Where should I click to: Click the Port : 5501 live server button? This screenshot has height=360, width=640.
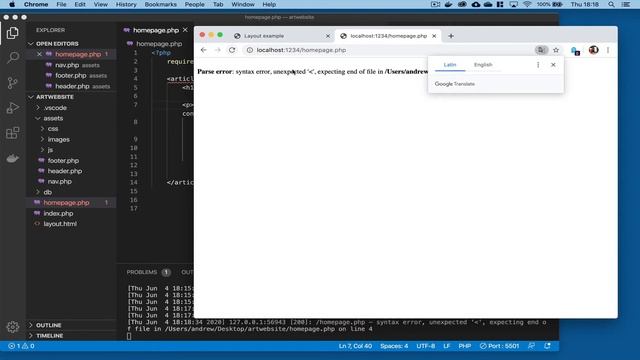(499, 346)
